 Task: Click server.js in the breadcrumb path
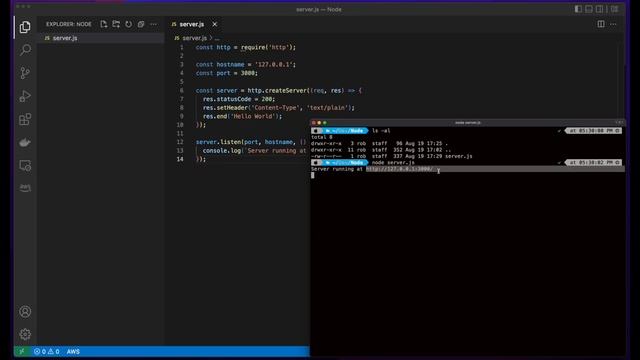(194, 38)
